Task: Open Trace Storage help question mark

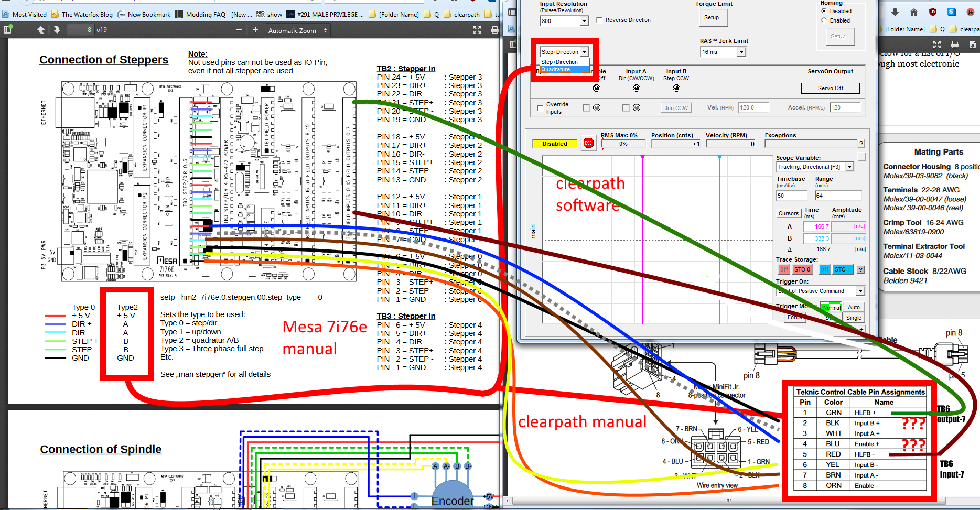Action: [860, 269]
